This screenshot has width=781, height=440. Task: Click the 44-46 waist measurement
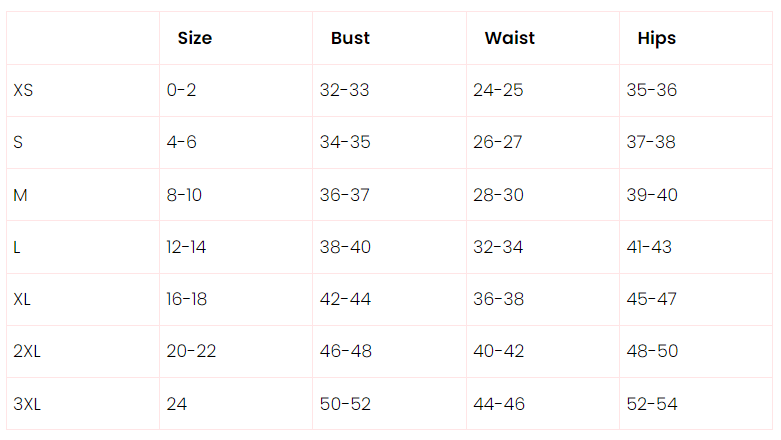[498, 404]
